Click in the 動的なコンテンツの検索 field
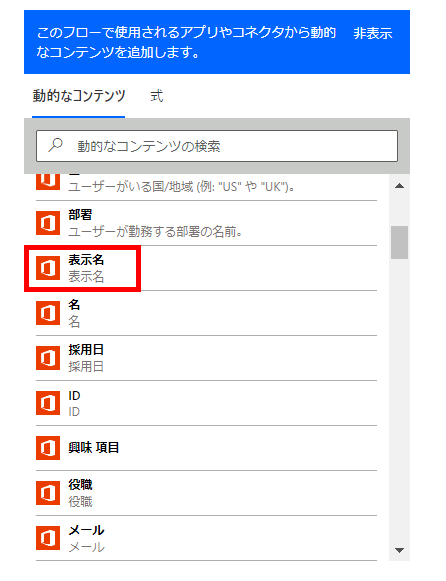446x581 pixels. 217,146
